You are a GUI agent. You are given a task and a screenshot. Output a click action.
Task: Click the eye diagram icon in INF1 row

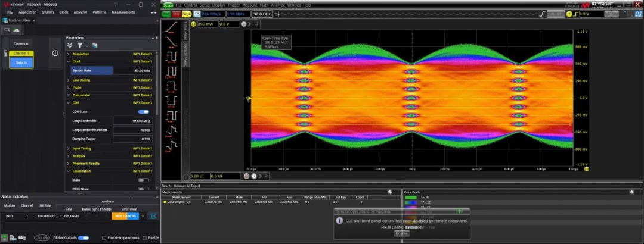pyautogui.click(x=153, y=215)
